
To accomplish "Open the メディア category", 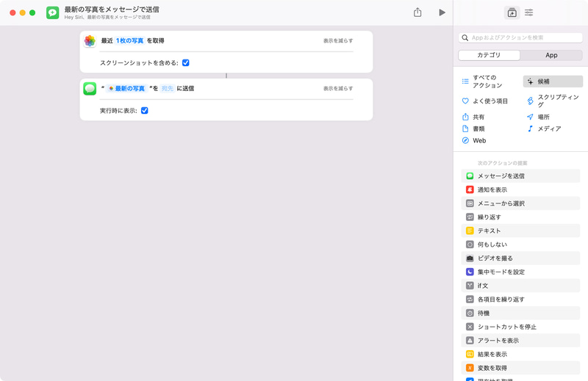I will point(545,129).
